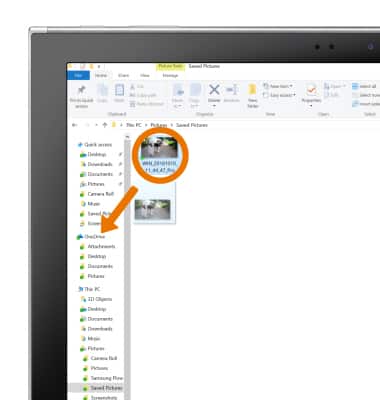Click Cut in the Clipboard group

(x=137, y=87)
